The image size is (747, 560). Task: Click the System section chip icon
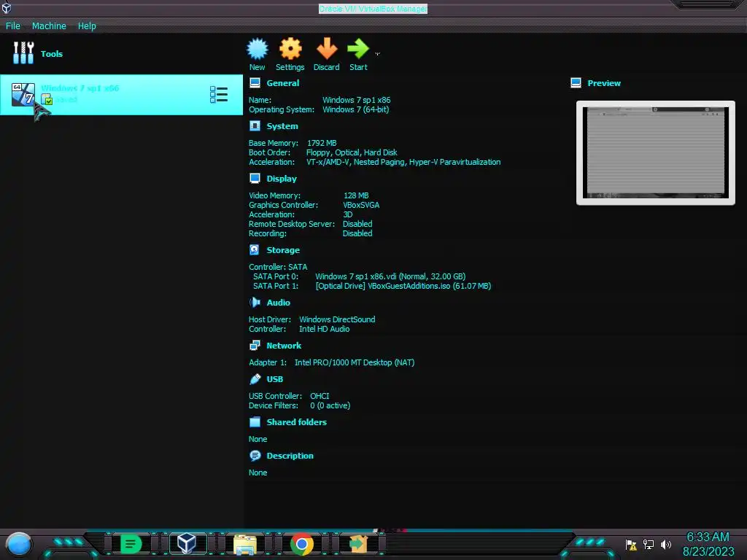[255, 125]
